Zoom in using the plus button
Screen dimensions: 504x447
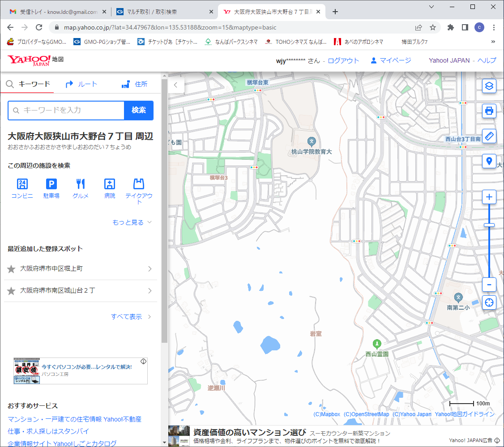[x=489, y=197]
